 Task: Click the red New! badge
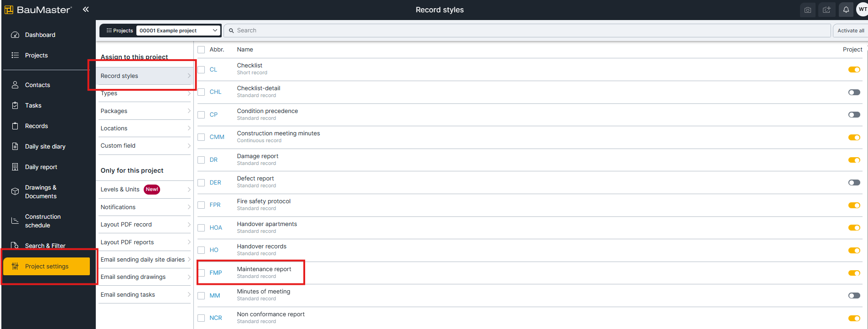152,190
